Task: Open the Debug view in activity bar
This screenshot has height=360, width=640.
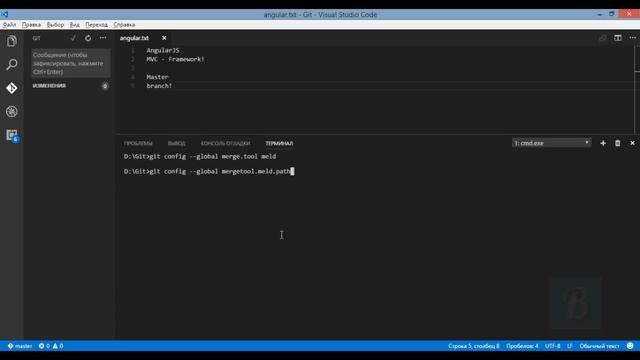Action: pos(12,111)
